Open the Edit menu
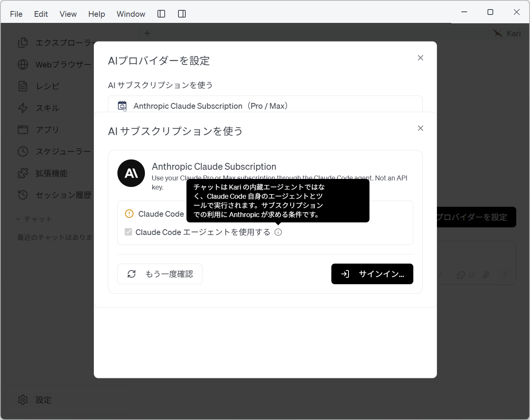 click(41, 14)
